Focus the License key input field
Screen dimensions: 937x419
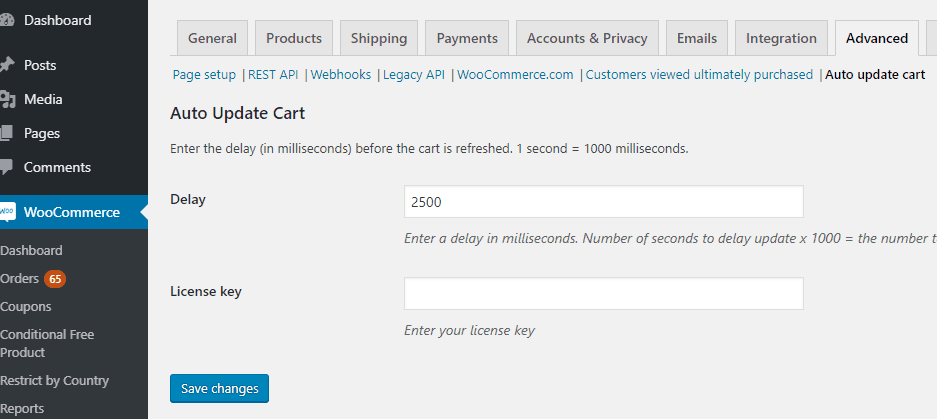(604, 293)
